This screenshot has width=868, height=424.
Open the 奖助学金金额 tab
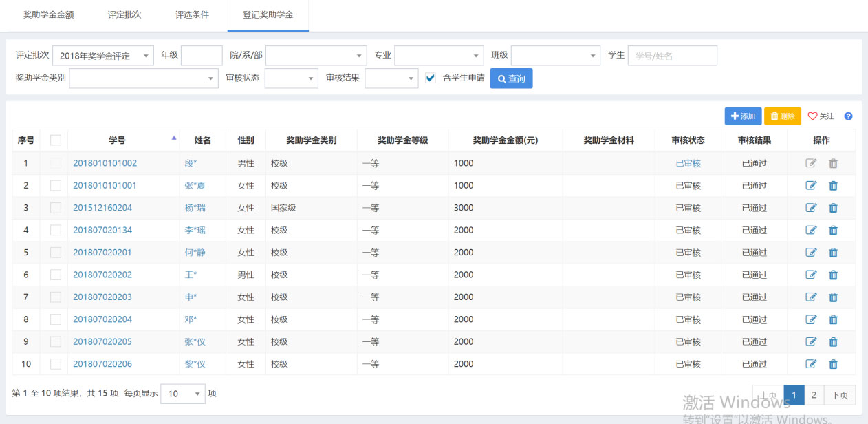click(49, 14)
